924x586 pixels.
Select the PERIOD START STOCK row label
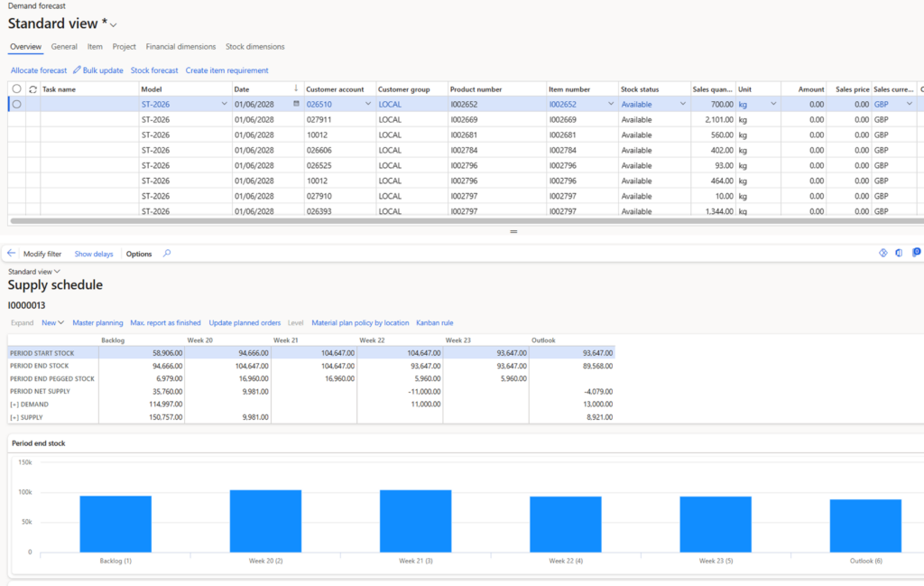click(x=42, y=353)
